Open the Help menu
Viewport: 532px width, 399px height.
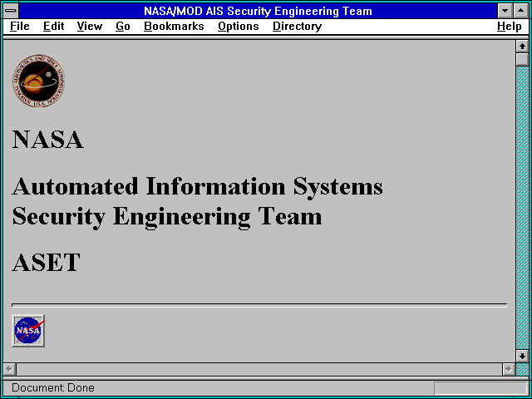coord(510,27)
